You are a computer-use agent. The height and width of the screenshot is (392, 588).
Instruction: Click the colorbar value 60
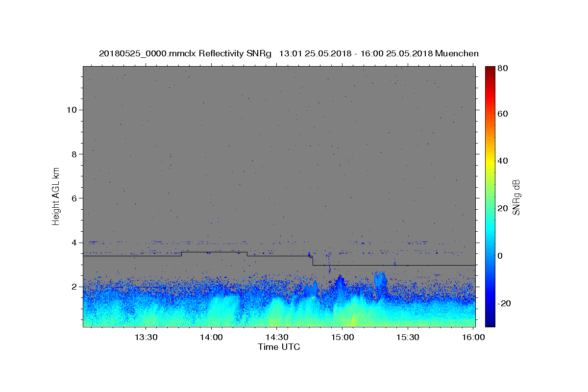504,114
